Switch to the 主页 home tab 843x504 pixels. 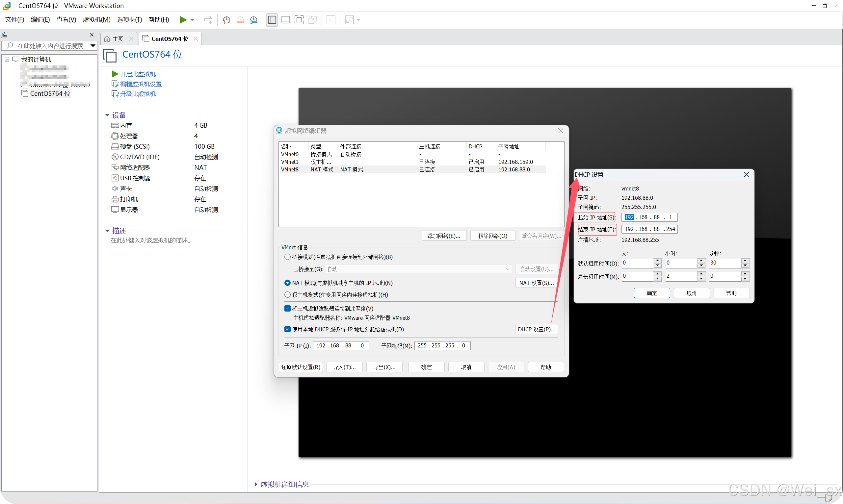118,39
